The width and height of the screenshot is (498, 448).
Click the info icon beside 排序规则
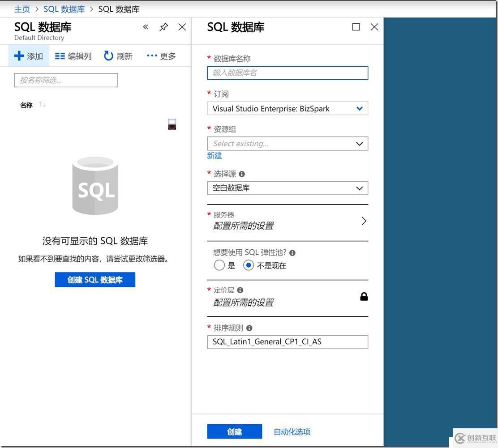[249, 328]
